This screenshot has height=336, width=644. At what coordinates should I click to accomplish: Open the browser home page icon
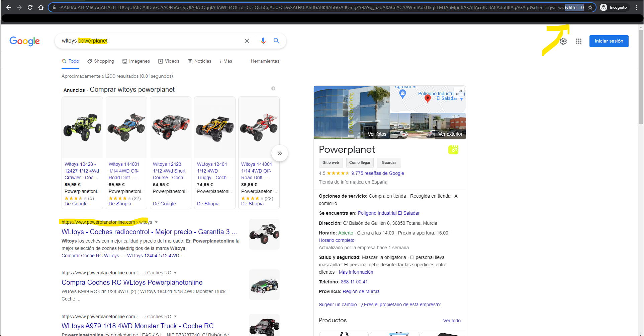click(x=41, y=7)
